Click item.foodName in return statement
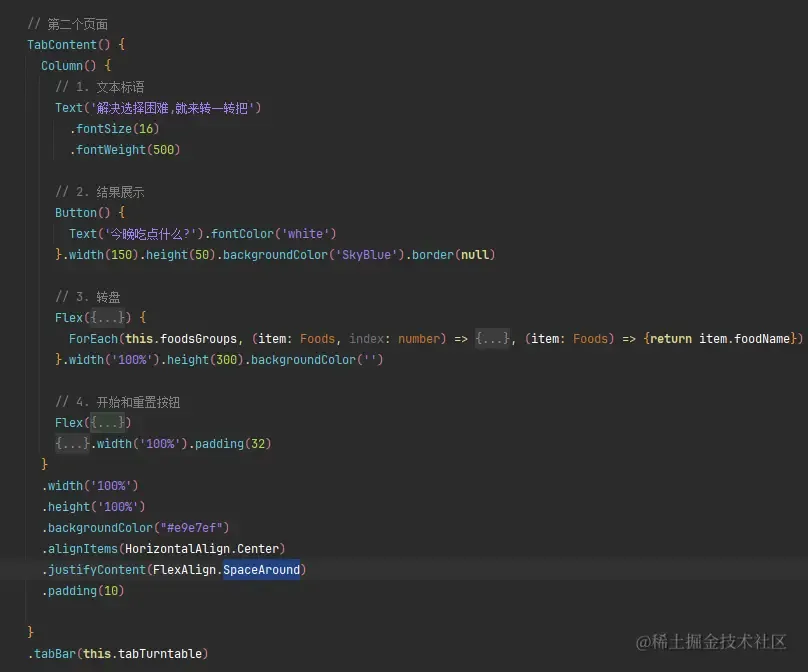The width and height of the screenshot is (808, 672). (x=744, y=339)
